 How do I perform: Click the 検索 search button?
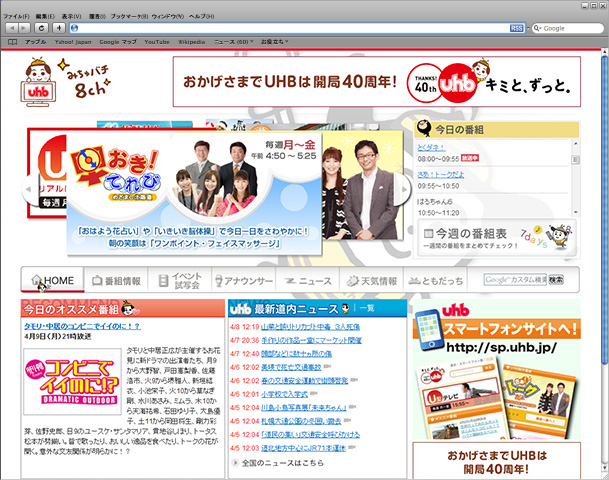pyautogui.click(x=556, y=280)
